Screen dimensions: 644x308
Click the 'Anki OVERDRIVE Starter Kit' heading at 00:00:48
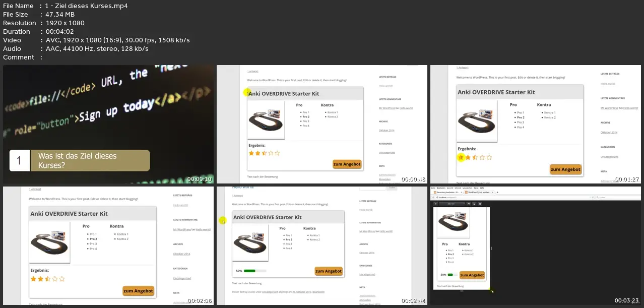pyautogui.click(x=284, y=93)
